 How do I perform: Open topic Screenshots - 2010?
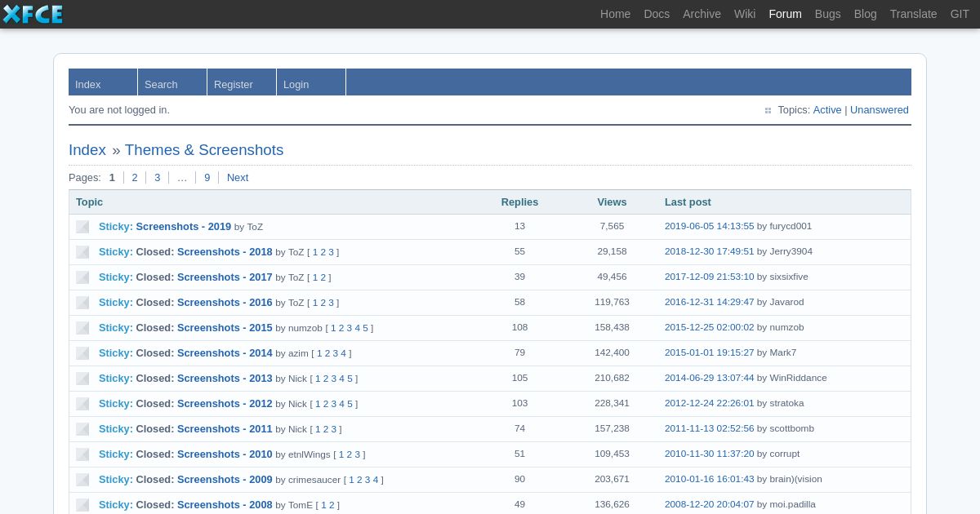(x=225, y=454)
